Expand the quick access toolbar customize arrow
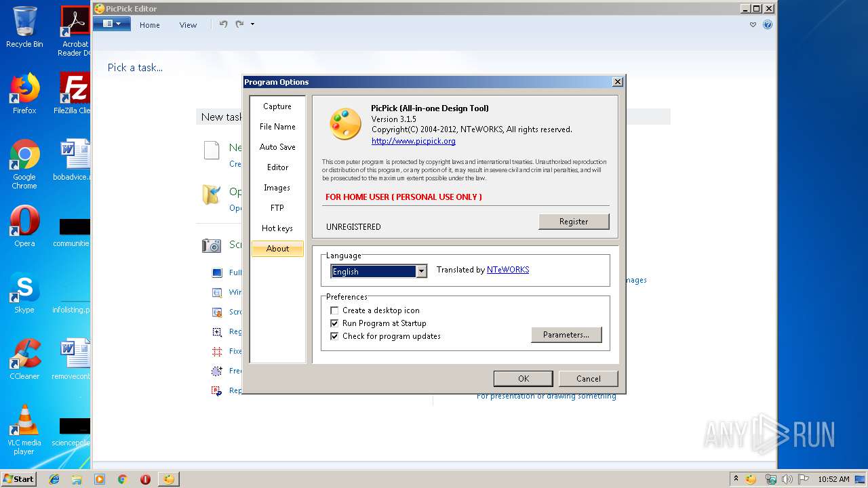The width and height of the screenshot is (868, 488). (252, 24)
